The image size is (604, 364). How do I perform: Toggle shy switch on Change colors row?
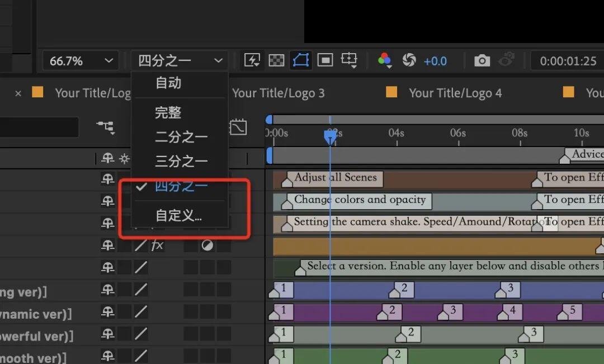[107, 201]
